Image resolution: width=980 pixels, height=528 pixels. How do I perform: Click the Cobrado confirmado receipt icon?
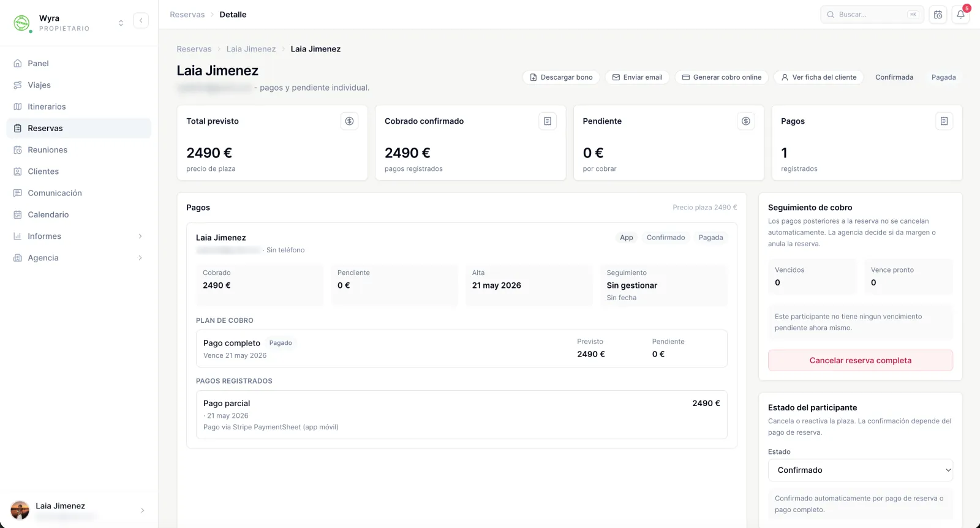548,121
